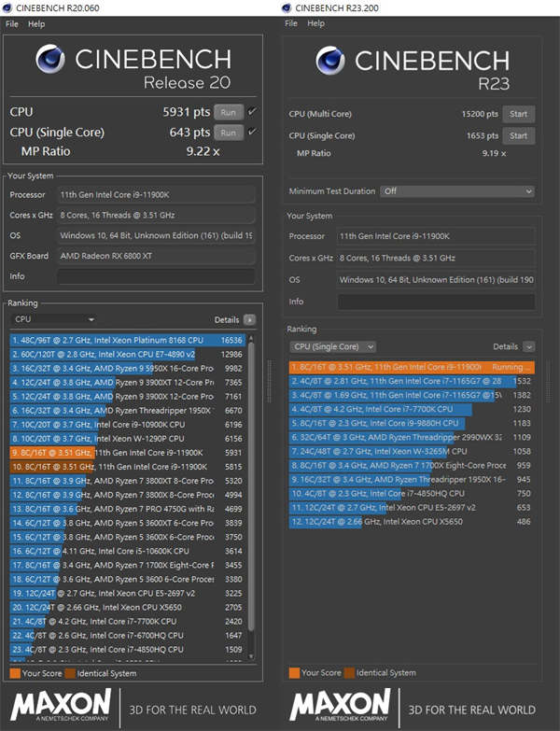
Task: Select R23 i9-11900K Running row
Action: click(x=412, y=367)
